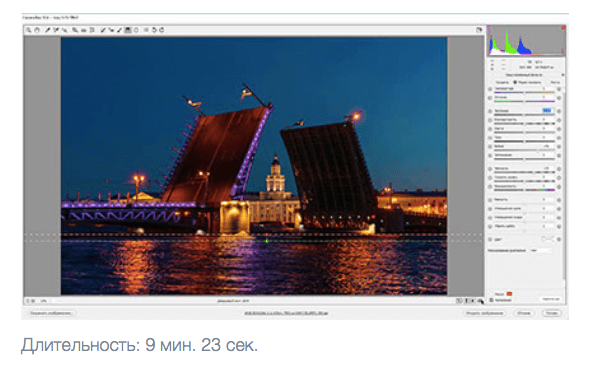Image resolution: width=598 pixels, height=391 pixels.
Task: Select the White Balance eyedropper tool
Action: pos(48,30)
